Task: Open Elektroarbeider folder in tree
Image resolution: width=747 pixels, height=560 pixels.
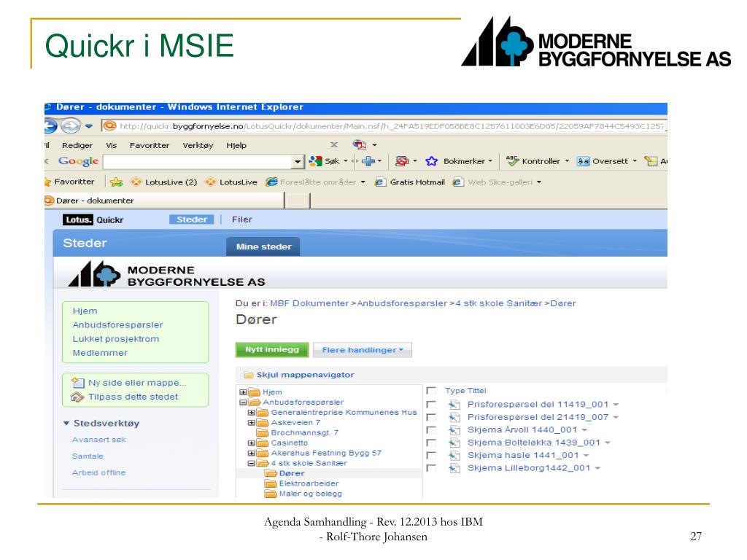Action: (301, 483)
